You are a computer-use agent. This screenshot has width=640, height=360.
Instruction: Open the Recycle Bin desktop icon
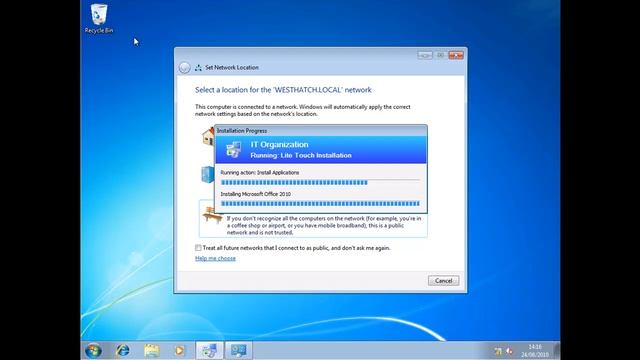pyautogui.click(x=99, y=19)
